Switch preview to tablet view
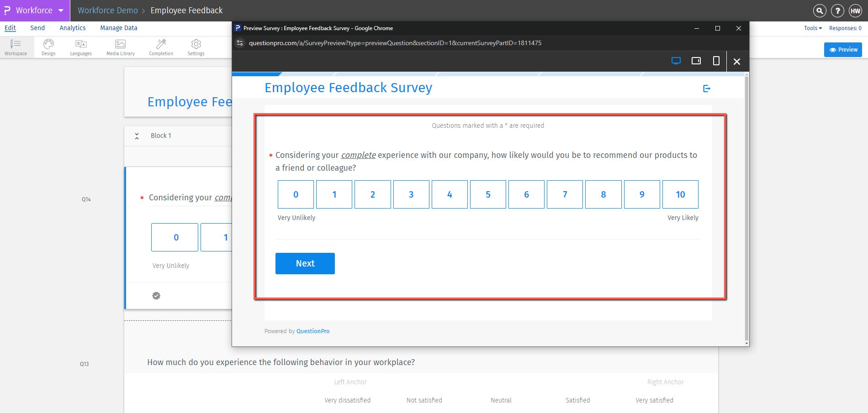The image size is (868, 413). click(x=696, y=61)
